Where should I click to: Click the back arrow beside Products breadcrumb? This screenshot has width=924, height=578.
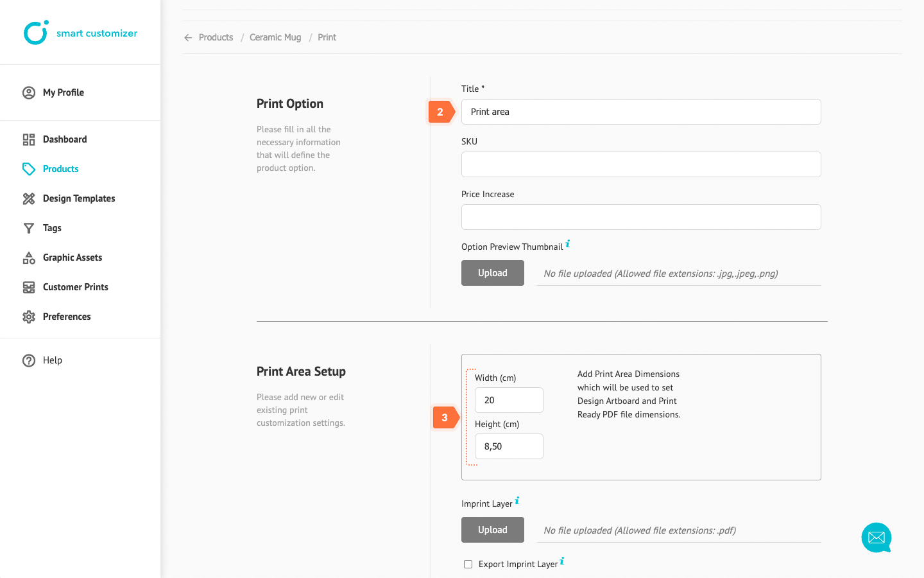(188, 38)
